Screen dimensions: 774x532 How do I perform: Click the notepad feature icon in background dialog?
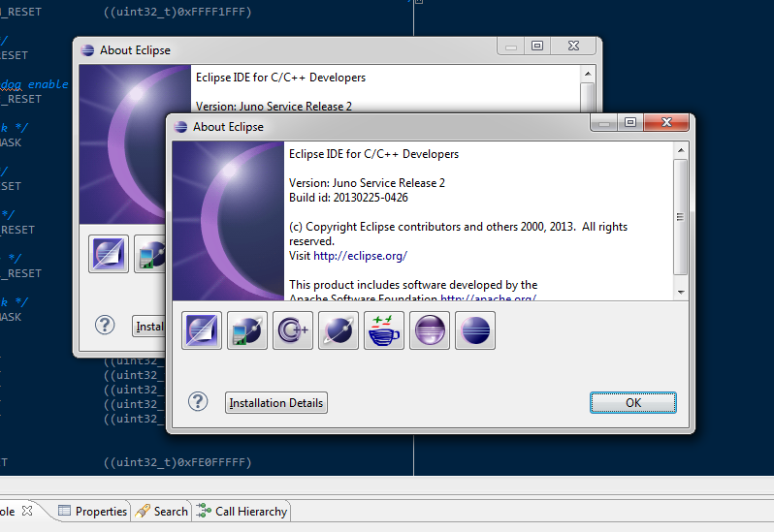pos(109,254)
